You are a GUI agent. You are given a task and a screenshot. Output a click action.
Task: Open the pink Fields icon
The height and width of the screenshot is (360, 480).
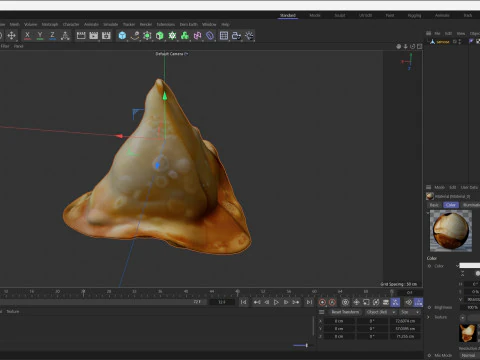(197, 36)
